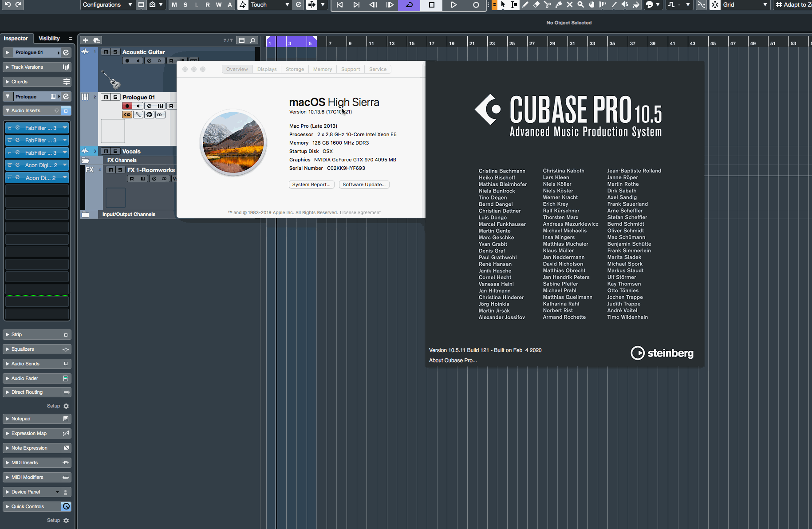Image resolution: width=812 pixels, height=529 pixels.
Task: Go to the left locator position
Action: [339, 4]
